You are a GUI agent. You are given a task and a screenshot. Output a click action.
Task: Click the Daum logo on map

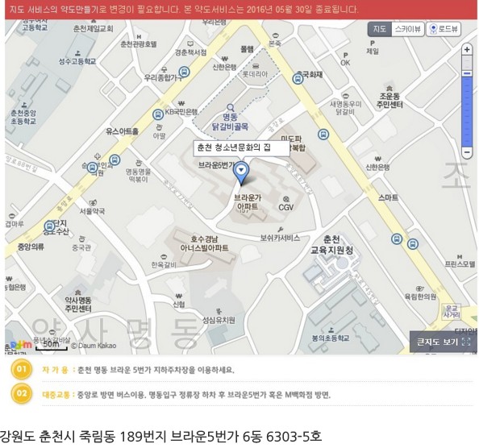tap(21, 345)
